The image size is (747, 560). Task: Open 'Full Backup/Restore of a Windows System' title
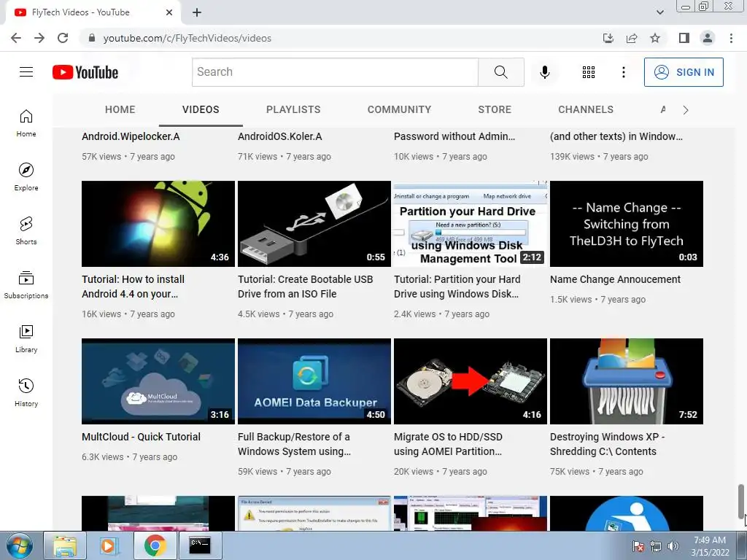click(295, 444)
